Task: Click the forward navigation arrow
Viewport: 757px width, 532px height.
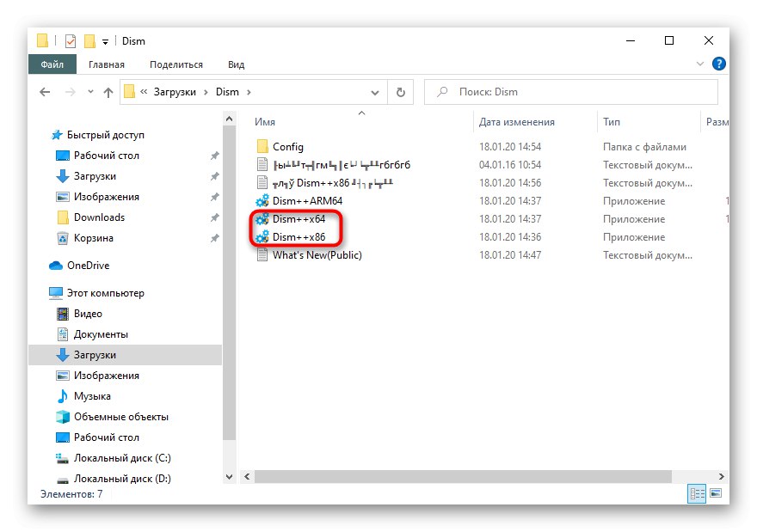Action: pyautogui.click(x=71, y=92)
